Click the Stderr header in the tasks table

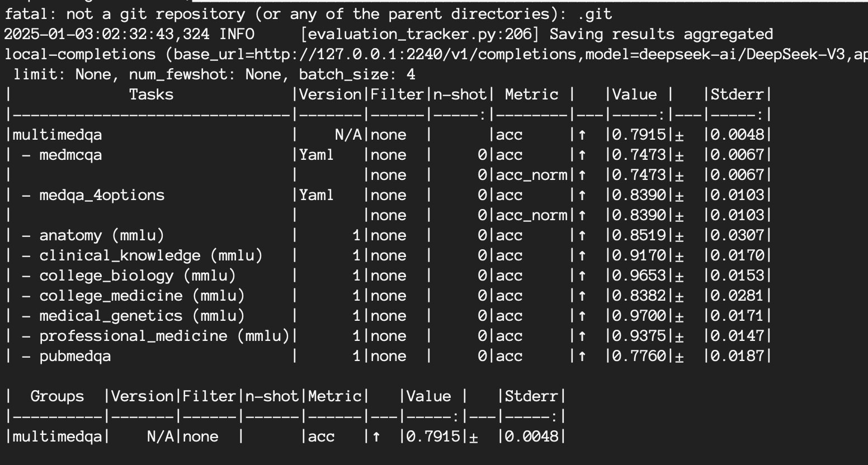click(x=737, y=94)
